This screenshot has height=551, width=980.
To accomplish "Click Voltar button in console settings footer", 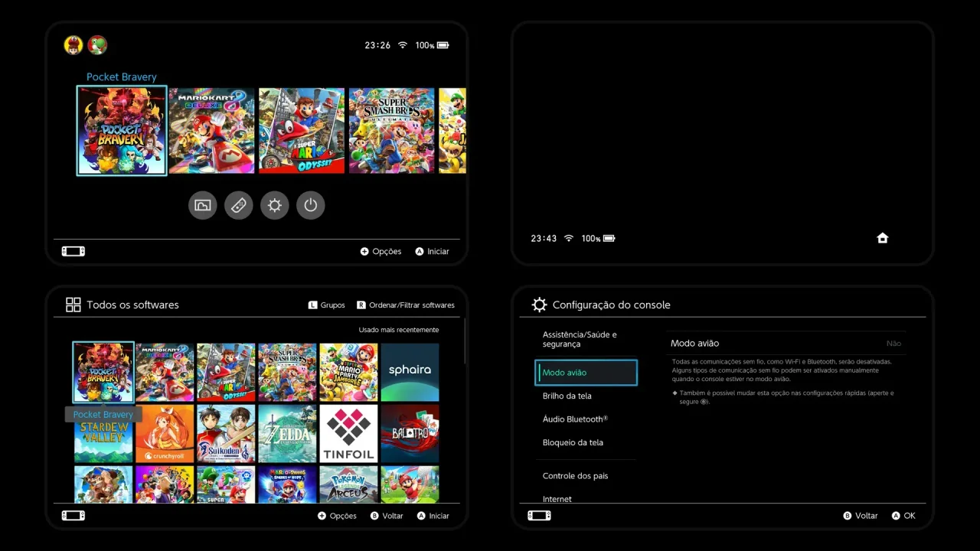I will (x=860, y=516).
